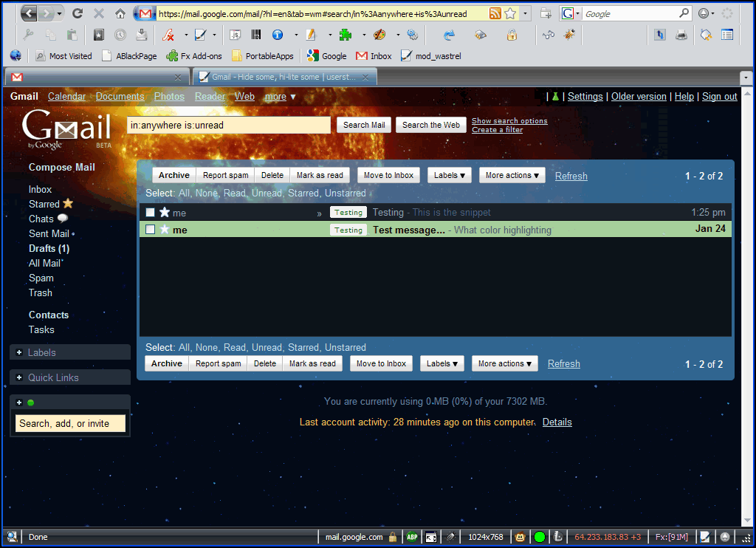Go back with the browser Back arrow
This screenshot has width=756, height=548.
29,13
